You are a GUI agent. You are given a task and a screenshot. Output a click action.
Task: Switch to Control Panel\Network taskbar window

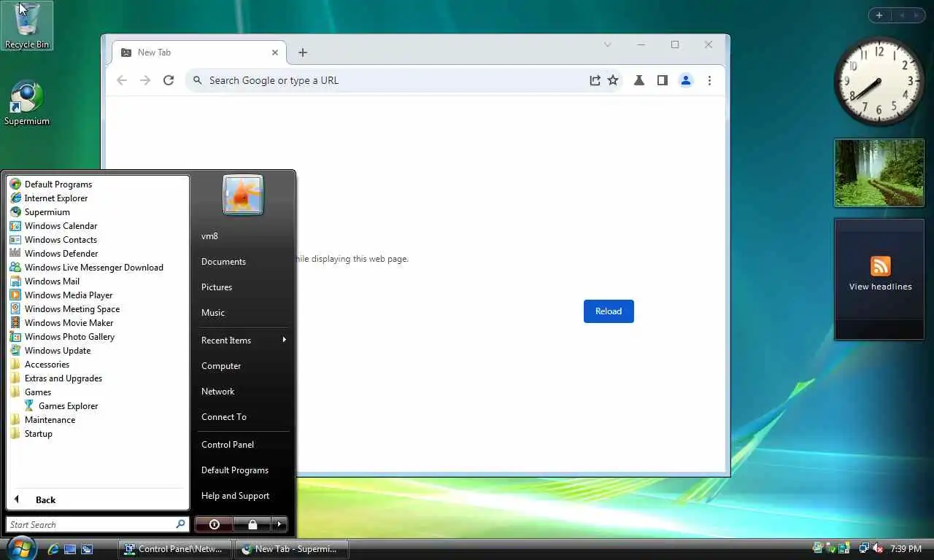[x=175, y=549]
